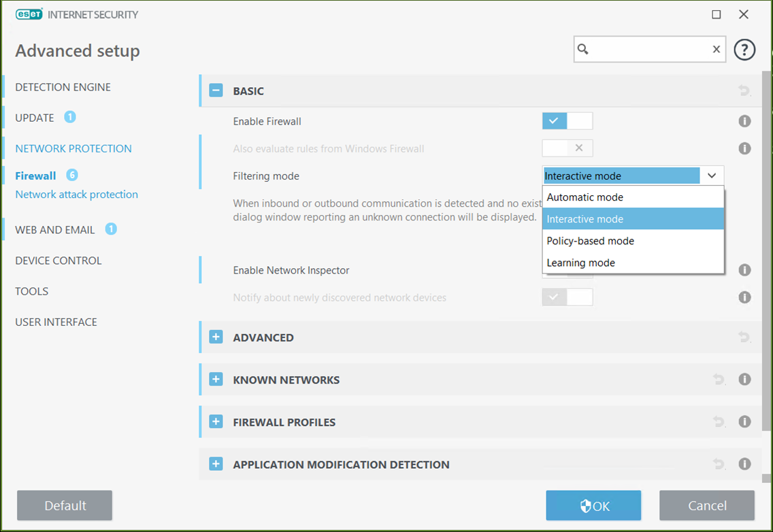Click the Cancel button
This screenshot has height=532, width=773.
[x=707, y=505]
